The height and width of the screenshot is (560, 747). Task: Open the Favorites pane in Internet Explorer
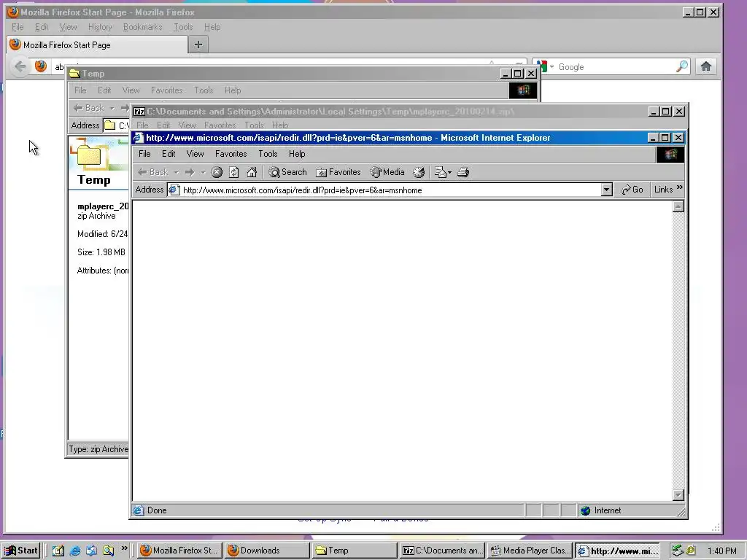[338, 172]
